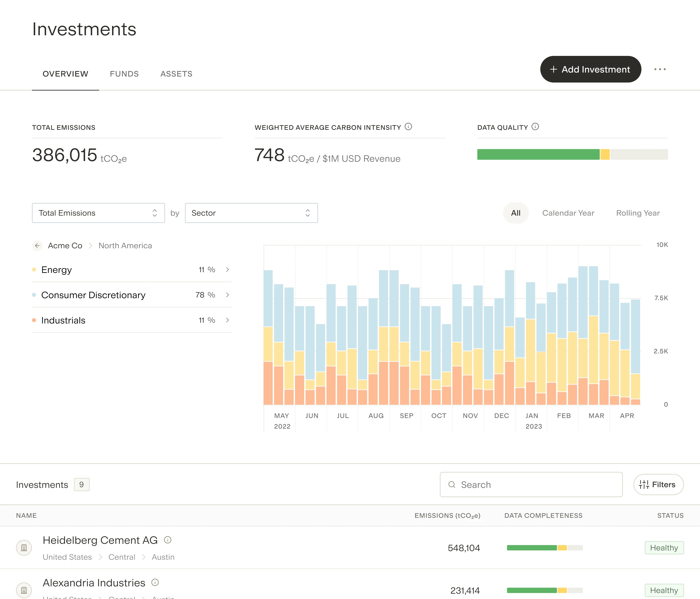Click the building icon for Alexandria Industries
The height and width of the screenshot is (599, 700).
point(24,590)
